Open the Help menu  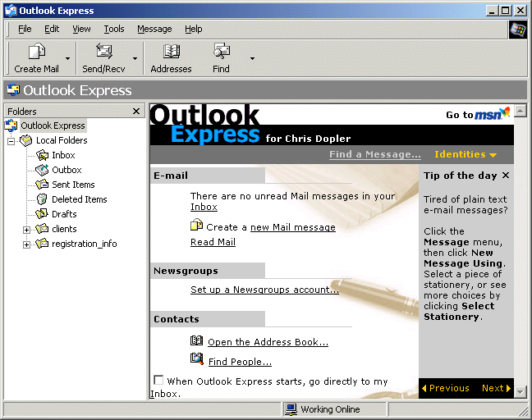[x=194, y=30]
